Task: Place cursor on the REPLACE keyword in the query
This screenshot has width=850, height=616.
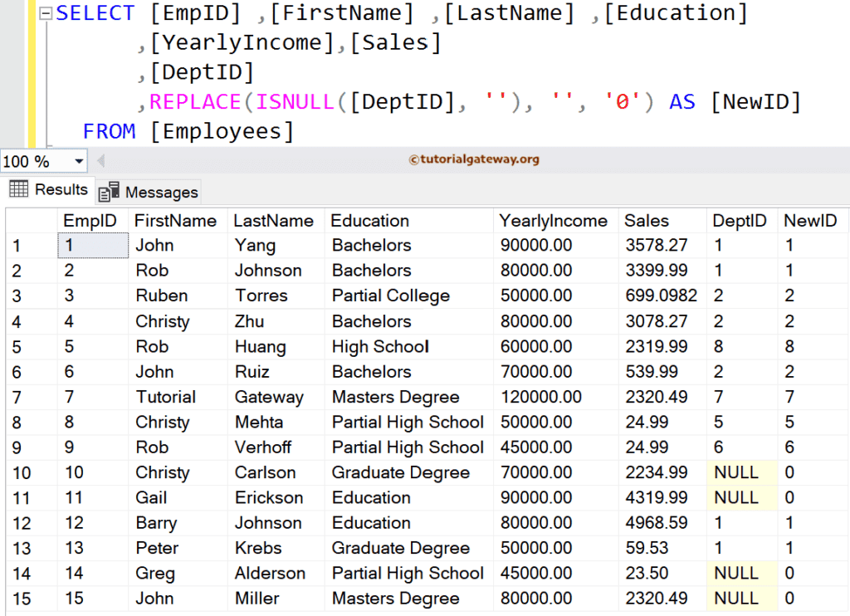Action: (x=194, y=102)
